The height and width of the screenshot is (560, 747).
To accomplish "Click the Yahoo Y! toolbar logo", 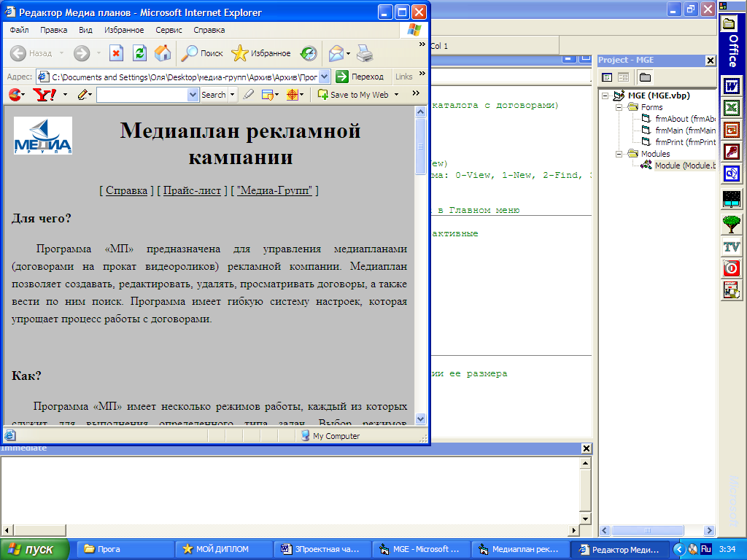I will tap(44, 94).
